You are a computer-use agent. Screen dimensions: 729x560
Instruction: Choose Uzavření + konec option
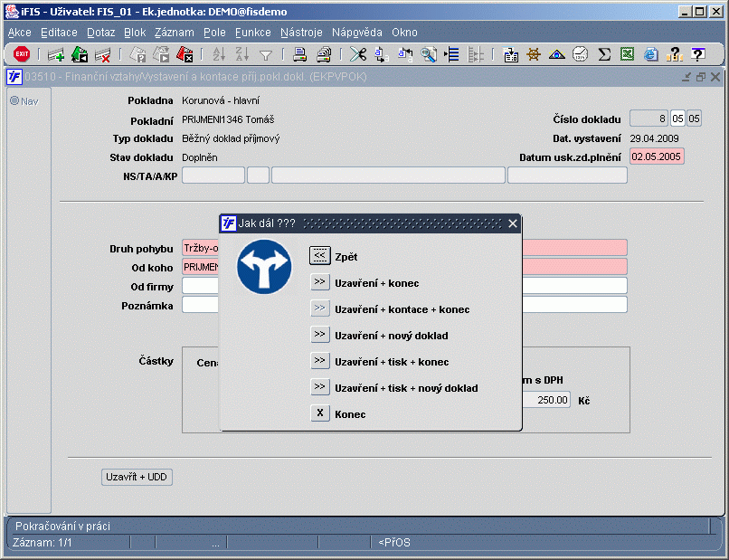319,282
